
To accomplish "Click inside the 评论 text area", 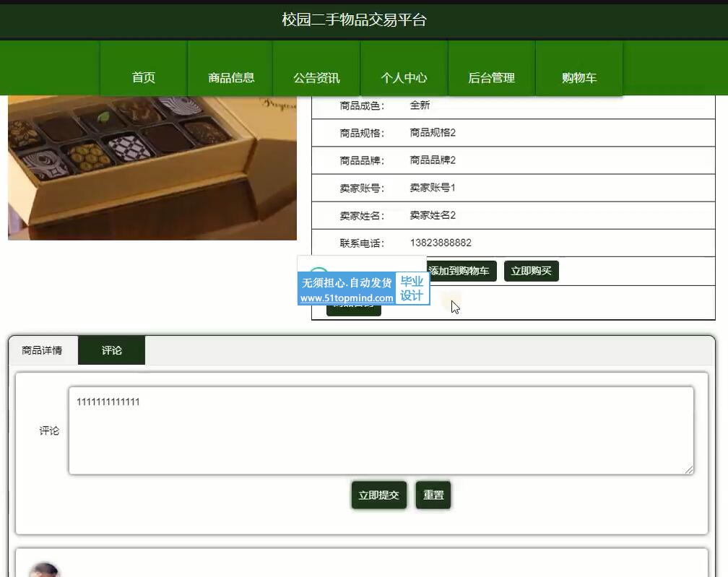I will click(381, 430).
